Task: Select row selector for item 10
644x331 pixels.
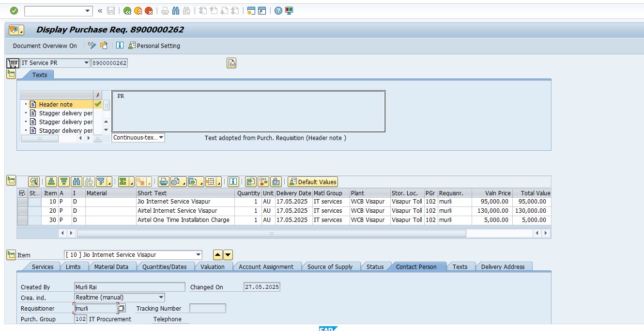Action: point(22,202)
